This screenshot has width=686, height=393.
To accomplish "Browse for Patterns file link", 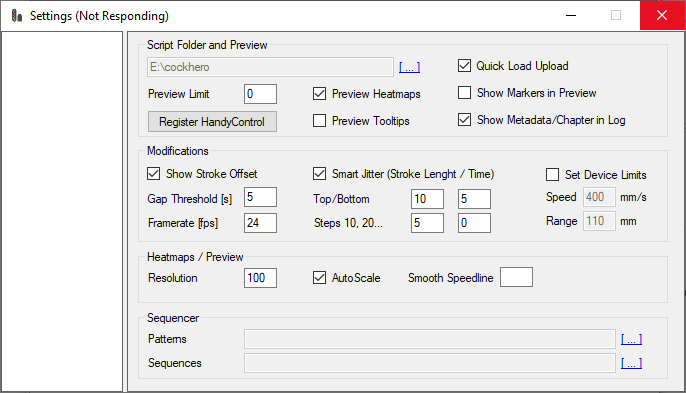I will 631,339.
